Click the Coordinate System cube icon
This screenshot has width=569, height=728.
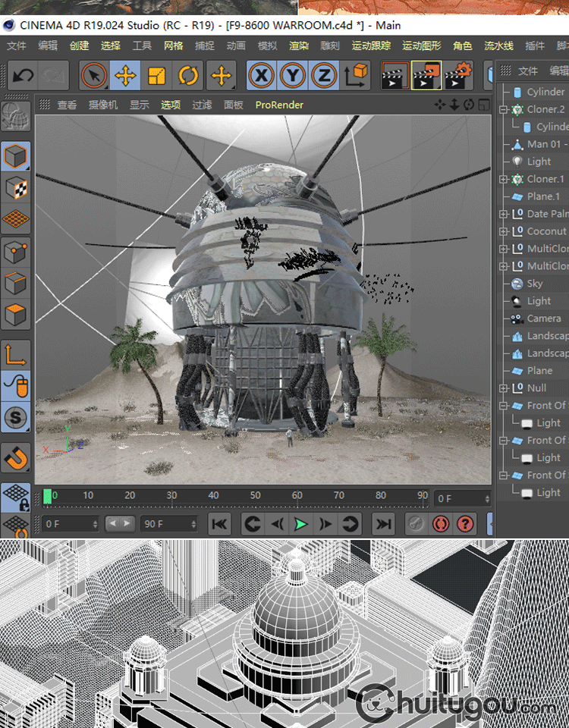[356, 76]
